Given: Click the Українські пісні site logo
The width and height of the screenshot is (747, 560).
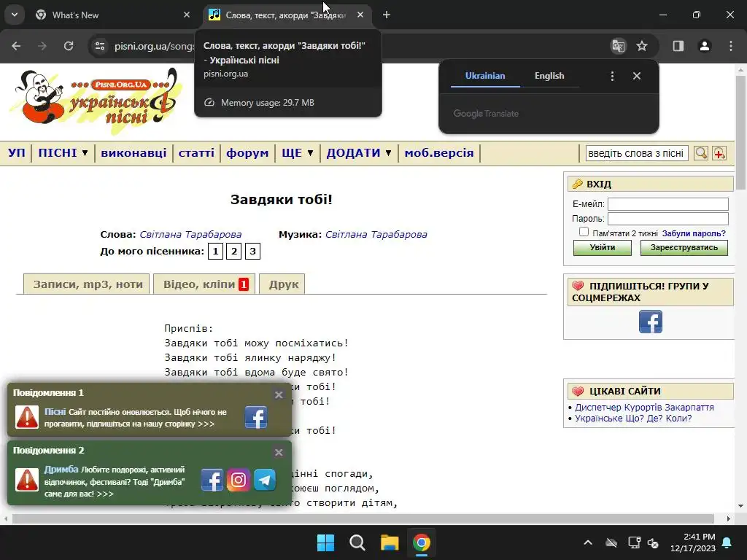Looking at the screenshot, I should (x=96, y=99).
